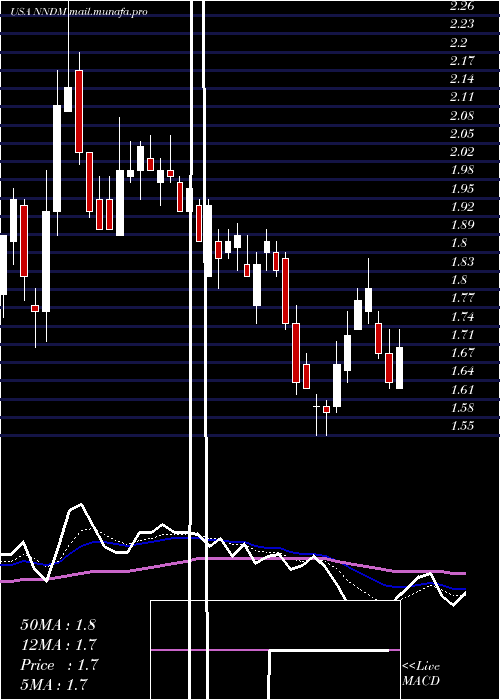Click the USA NNDM mail.munafa.pro chart title
Screen dimensions: 500x700
[79, 12]
